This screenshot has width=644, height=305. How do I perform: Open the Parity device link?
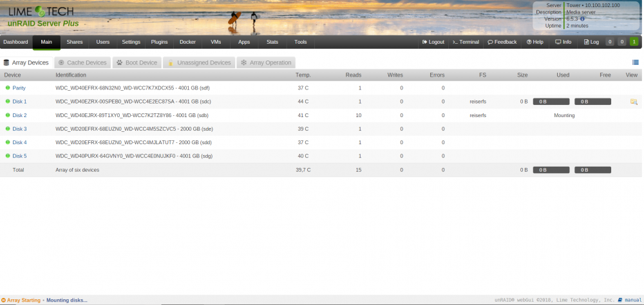(19, 88)
